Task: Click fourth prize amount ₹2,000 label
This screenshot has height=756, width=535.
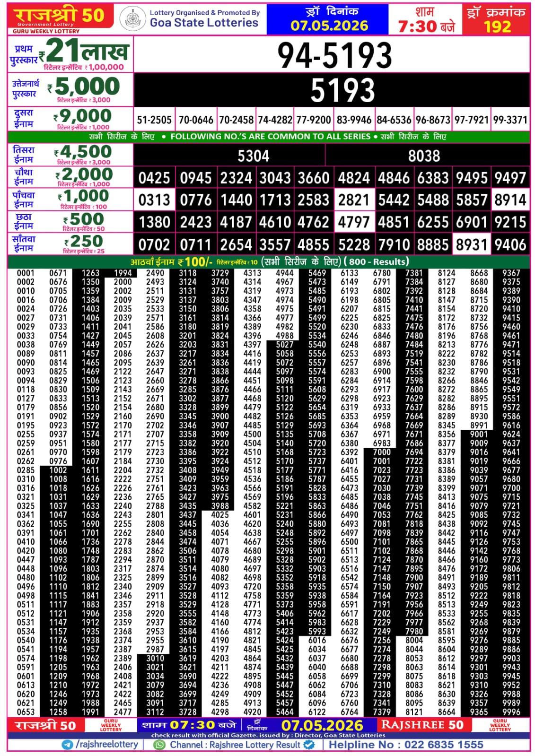Action: click(x=84, y=174)
